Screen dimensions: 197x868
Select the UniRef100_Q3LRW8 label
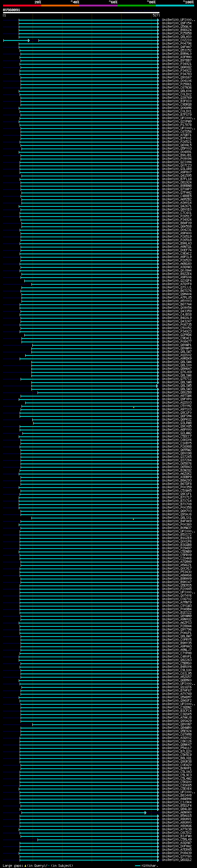176,423
